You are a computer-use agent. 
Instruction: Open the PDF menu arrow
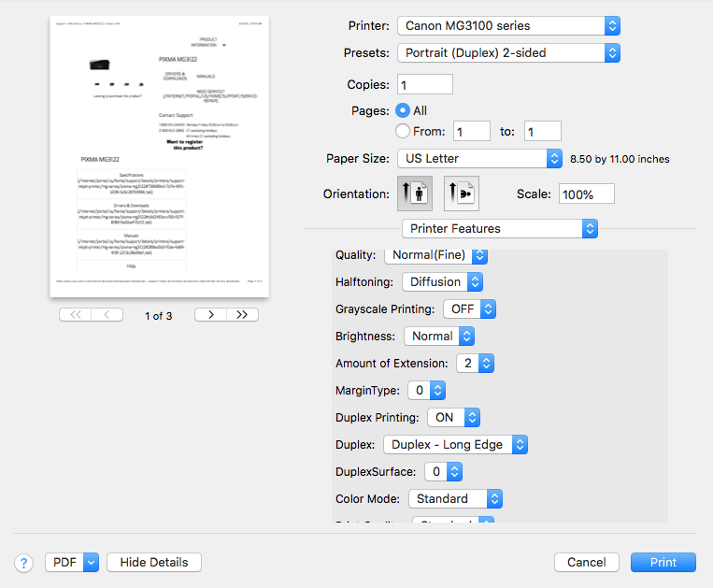coord(91,563)
